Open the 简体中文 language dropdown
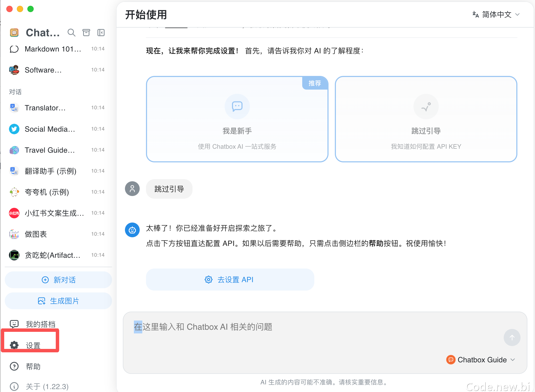This screenshot has height=392, width=535. [496, 14]
